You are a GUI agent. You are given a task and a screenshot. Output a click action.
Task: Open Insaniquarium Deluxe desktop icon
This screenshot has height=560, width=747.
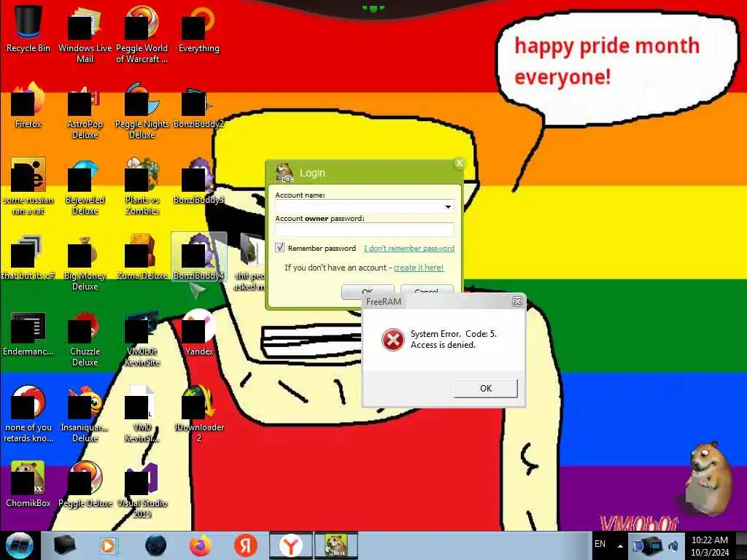(85, 414)
